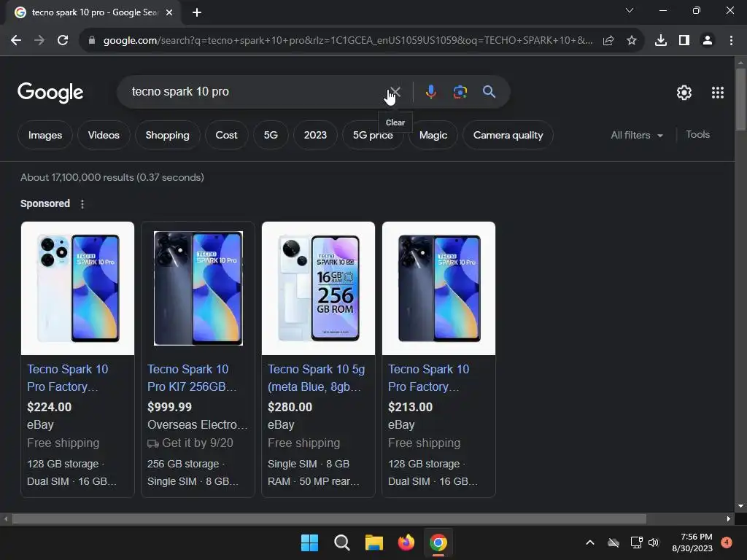This screenshot has width=747, height=560.
Task: Open Windows Start menu
Action: pos(309,542)
